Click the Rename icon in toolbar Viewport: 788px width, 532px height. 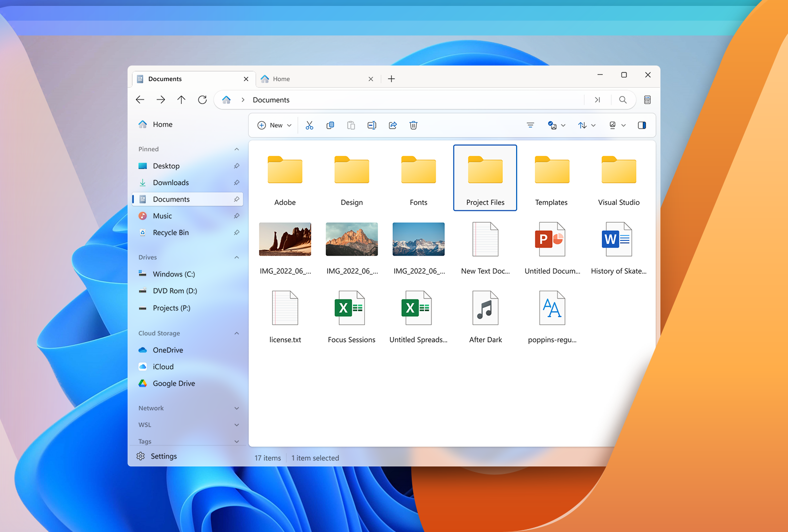pyautogui.click(x=372, y=126)
